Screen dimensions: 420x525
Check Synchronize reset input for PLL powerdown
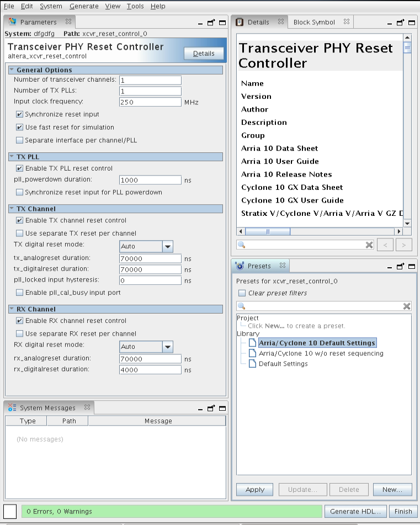coord(19,192)
